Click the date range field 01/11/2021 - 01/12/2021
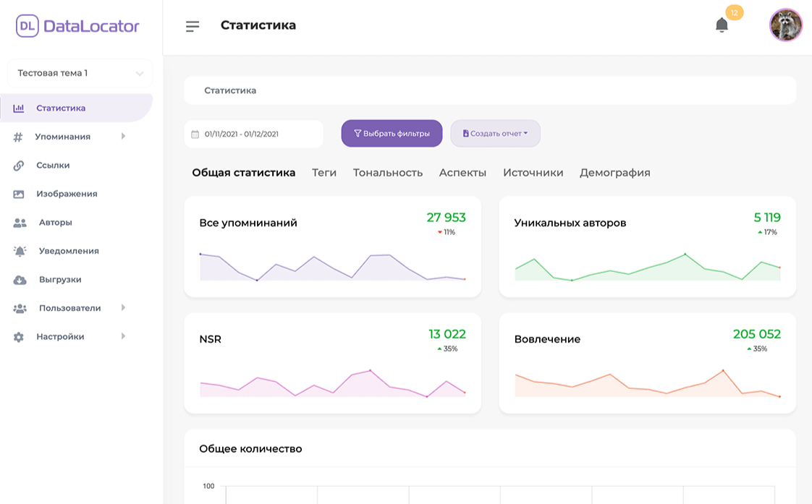Screen dimensions: 812x504 pos(253,133)
